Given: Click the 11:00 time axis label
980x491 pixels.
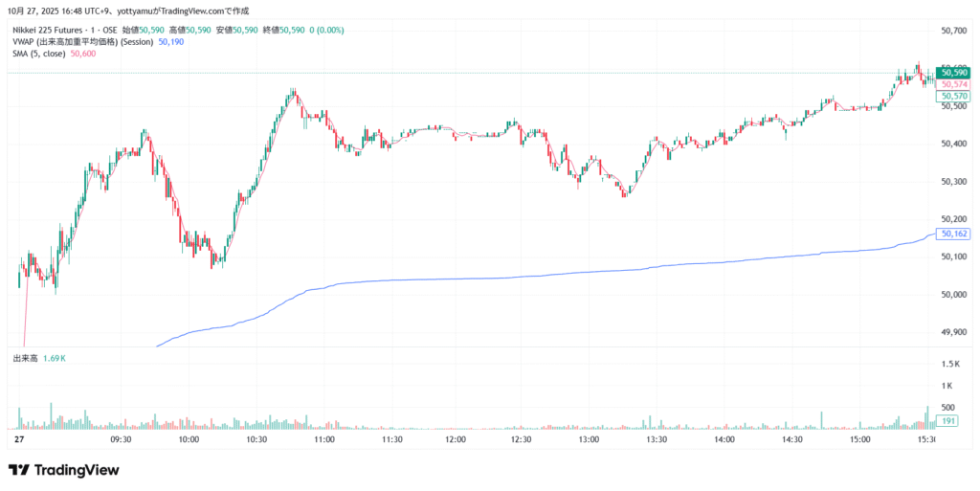Looking at the screenshot, I should coord(323,439).
